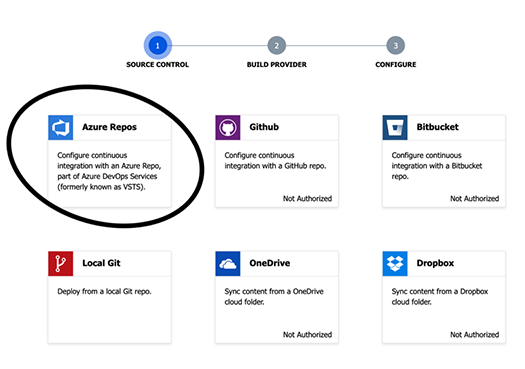Click Bitbucket card's Not Authorized status

pyautogui.click(x=474, y=199)
